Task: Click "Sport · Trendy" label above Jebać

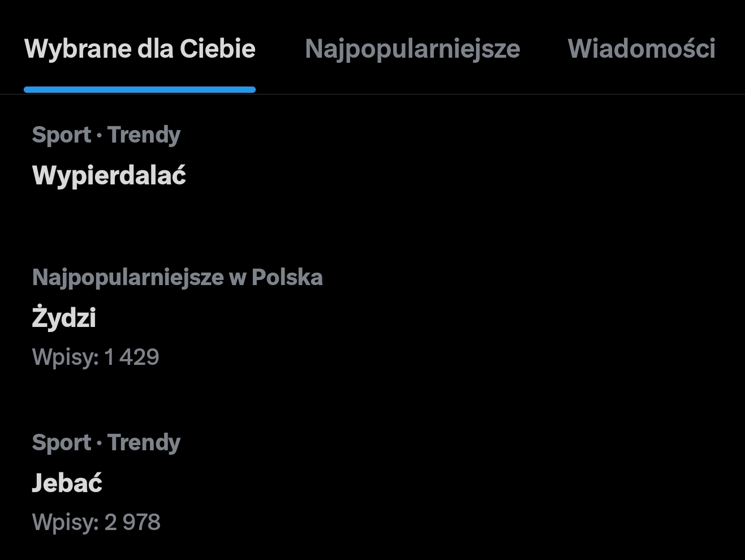Action: (x=106, y=442)
